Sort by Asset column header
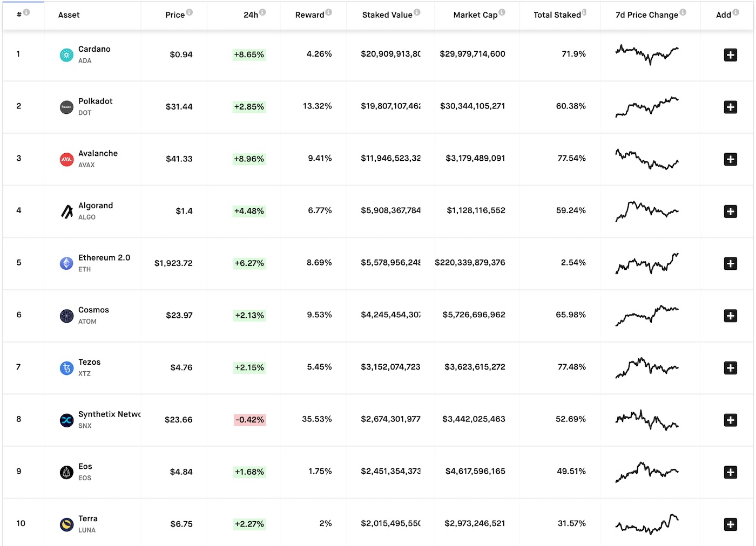 tap(69, 15)
